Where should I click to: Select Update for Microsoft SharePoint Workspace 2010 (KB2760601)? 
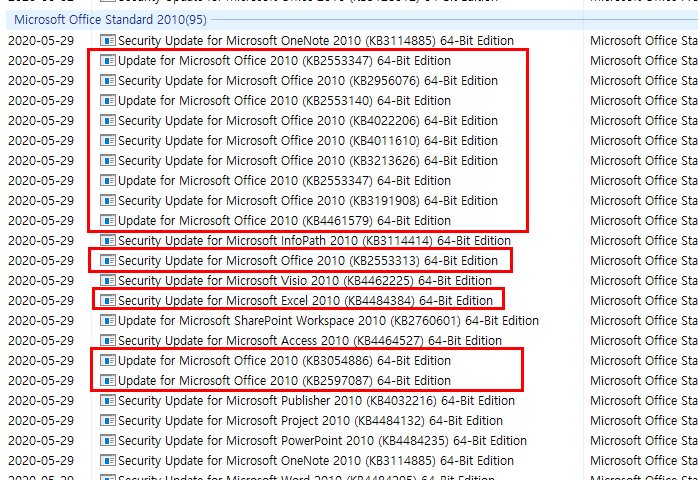pyautogui.click(x=328, y=321)
